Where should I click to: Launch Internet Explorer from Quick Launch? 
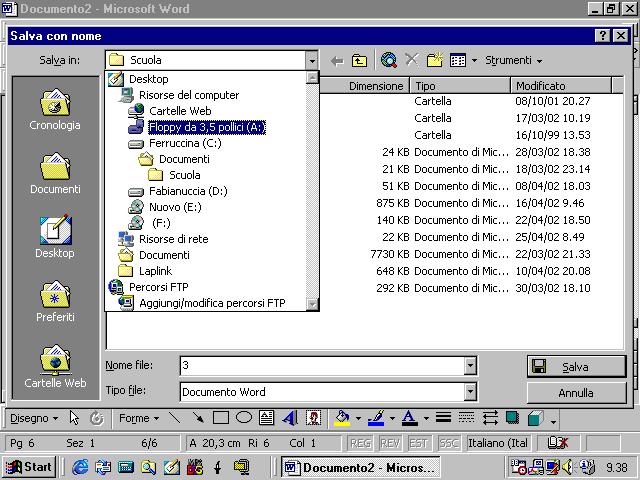click(80, 467)
